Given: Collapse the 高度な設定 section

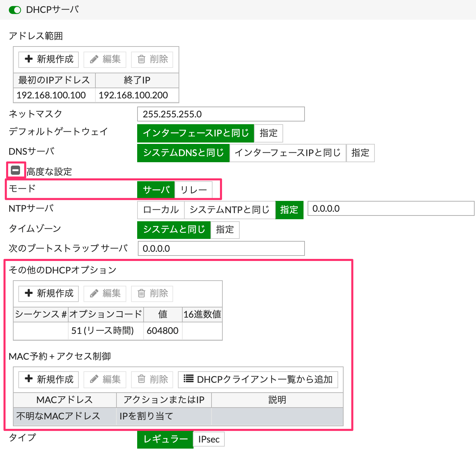Looking at the screenshot, I should click(x=16, y=170).
